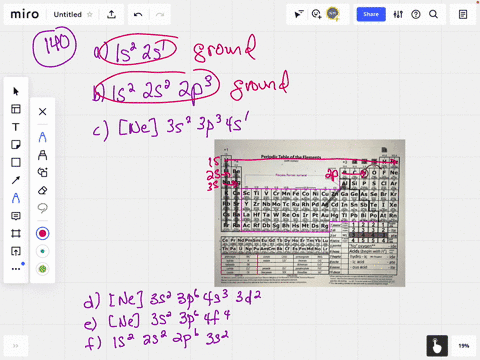Open the Templates tool

16,109
